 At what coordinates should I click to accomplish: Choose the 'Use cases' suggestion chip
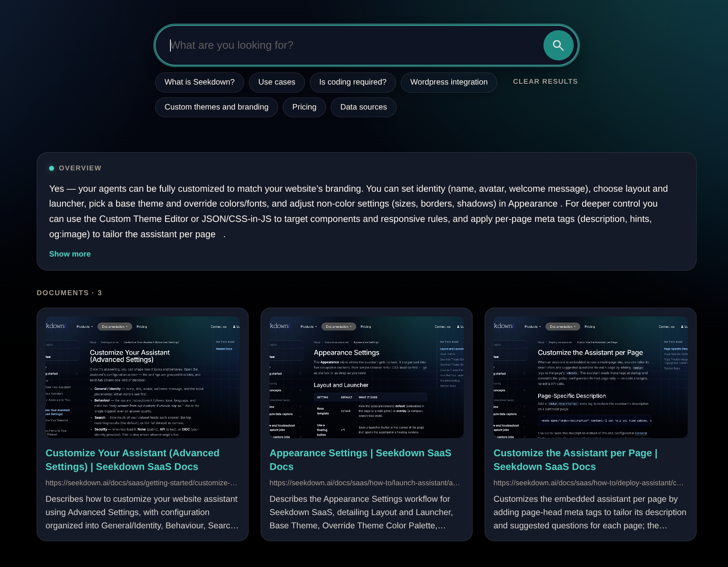point(277,82)
